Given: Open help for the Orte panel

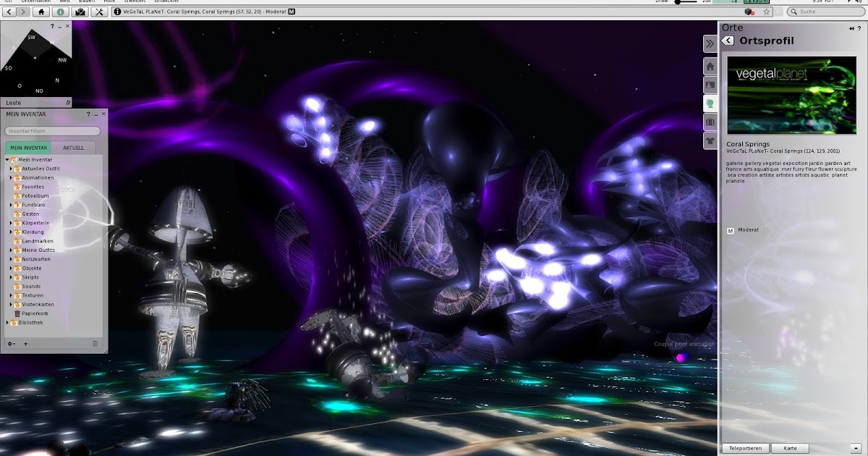Looking at the screenshot, I should pos(860,28).
